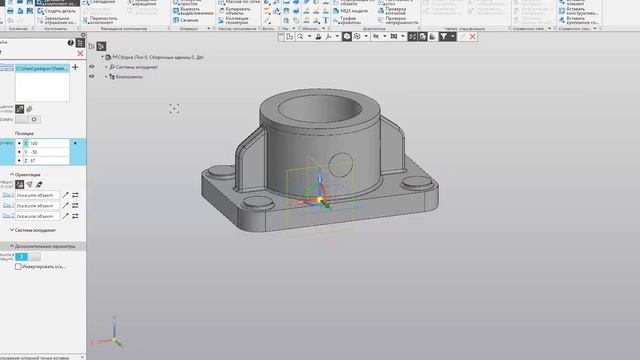Click the text 'T' tool in ribbon
This screenshot has height=360, width=640.
coord(325,20)
